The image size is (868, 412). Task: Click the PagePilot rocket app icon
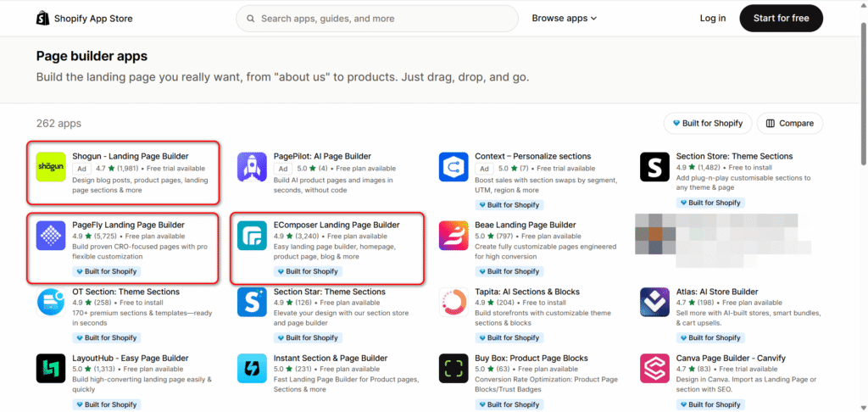pos(253,167)
